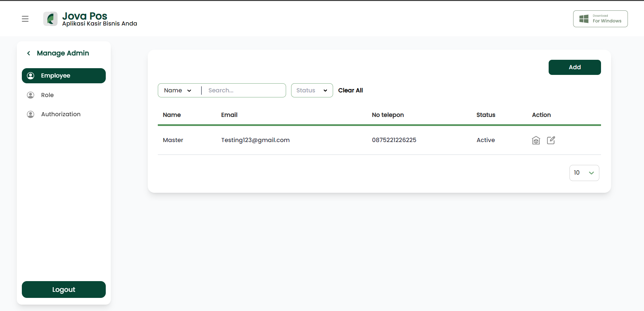Click Clear All filters link
This screenshot has width=644, height=311.
click(x=351, y=90)
